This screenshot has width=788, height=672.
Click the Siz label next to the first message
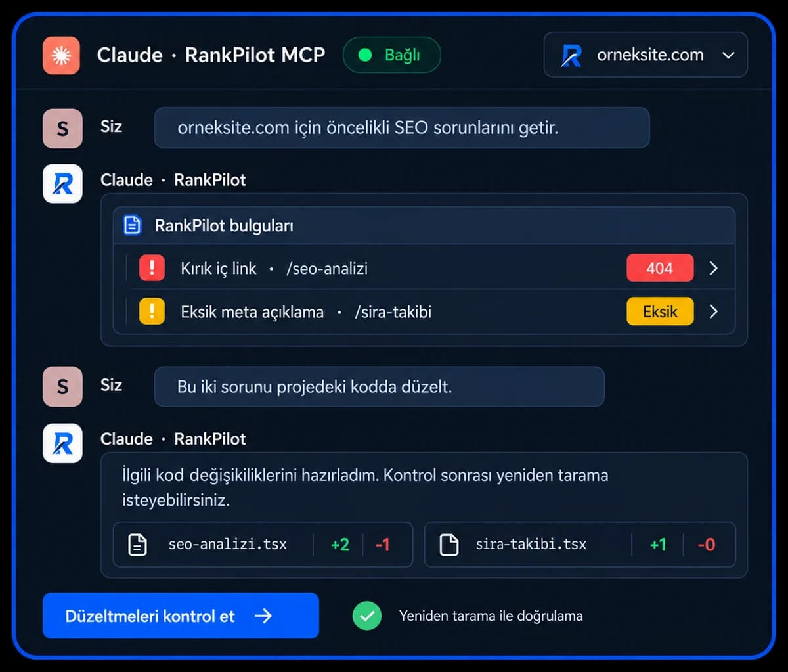coord(111,126)
